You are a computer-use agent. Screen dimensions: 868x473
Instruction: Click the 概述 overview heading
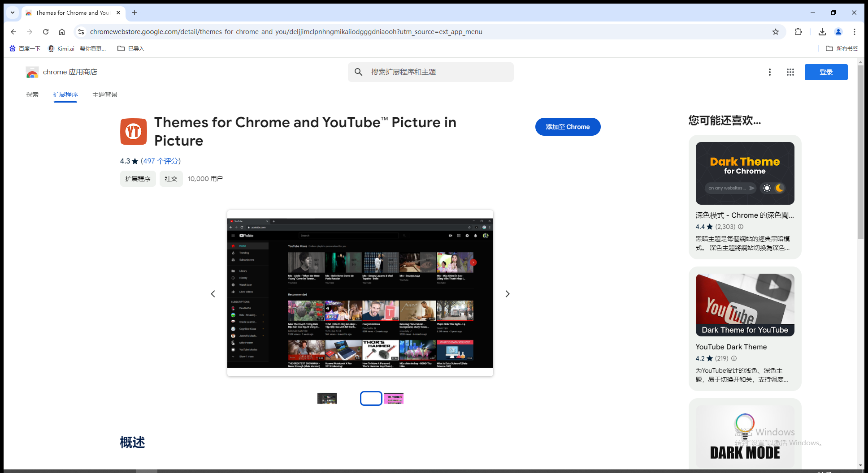[132, 443]
